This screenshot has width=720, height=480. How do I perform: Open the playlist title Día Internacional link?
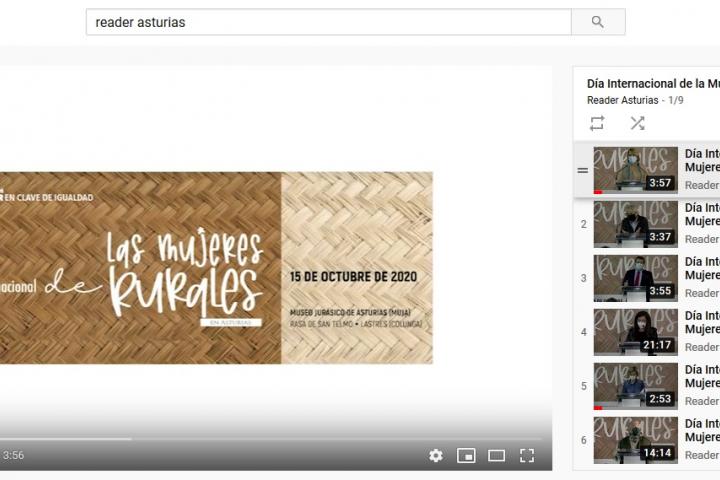652,83
